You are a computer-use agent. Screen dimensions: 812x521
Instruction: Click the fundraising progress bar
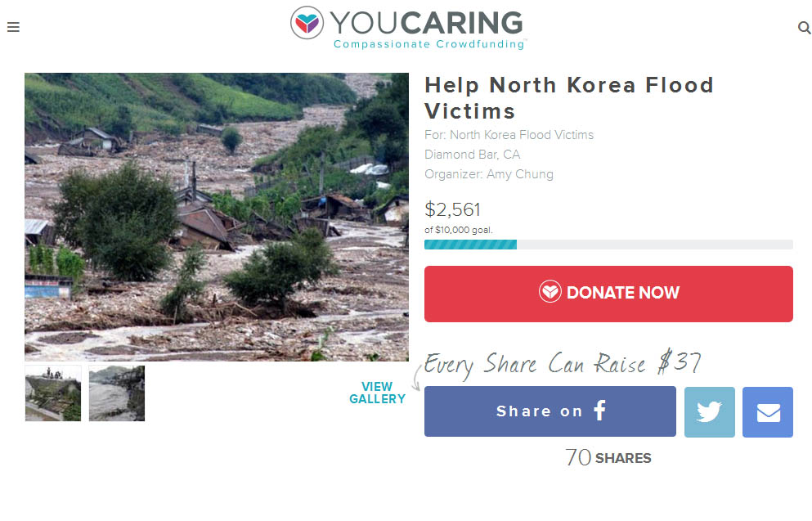coord(608,245)
